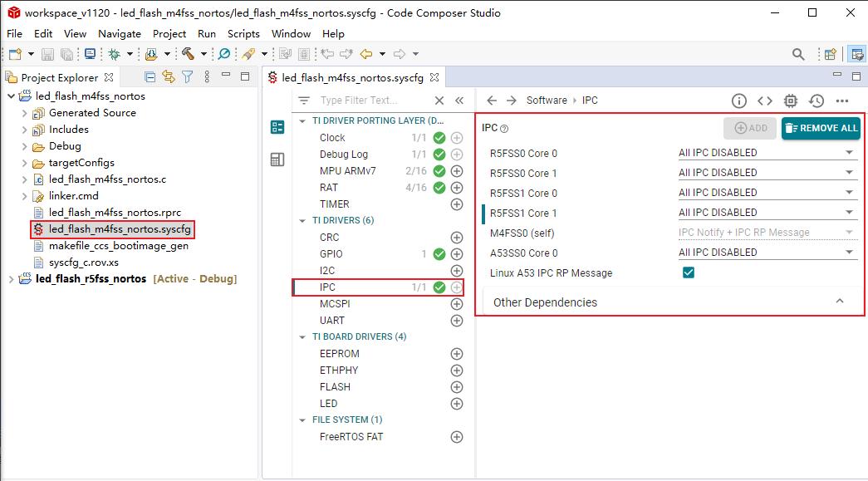Click the Debug bug toolbar icon
Image resolution: width=868 pixels, height=481 pixels.
pos(115,54)
